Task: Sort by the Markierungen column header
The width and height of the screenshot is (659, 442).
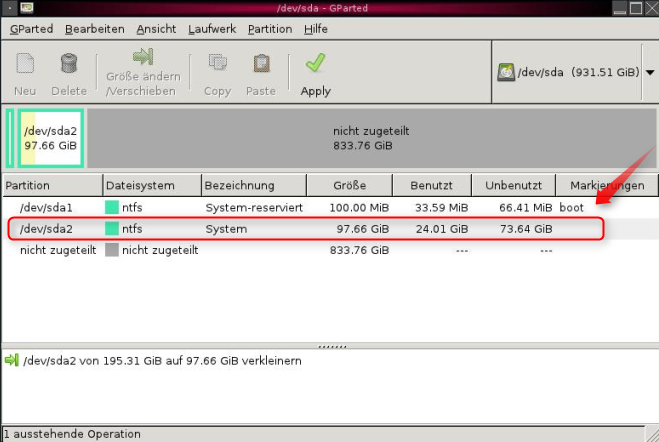Action: pyautogui.click(x=607, y=185)
